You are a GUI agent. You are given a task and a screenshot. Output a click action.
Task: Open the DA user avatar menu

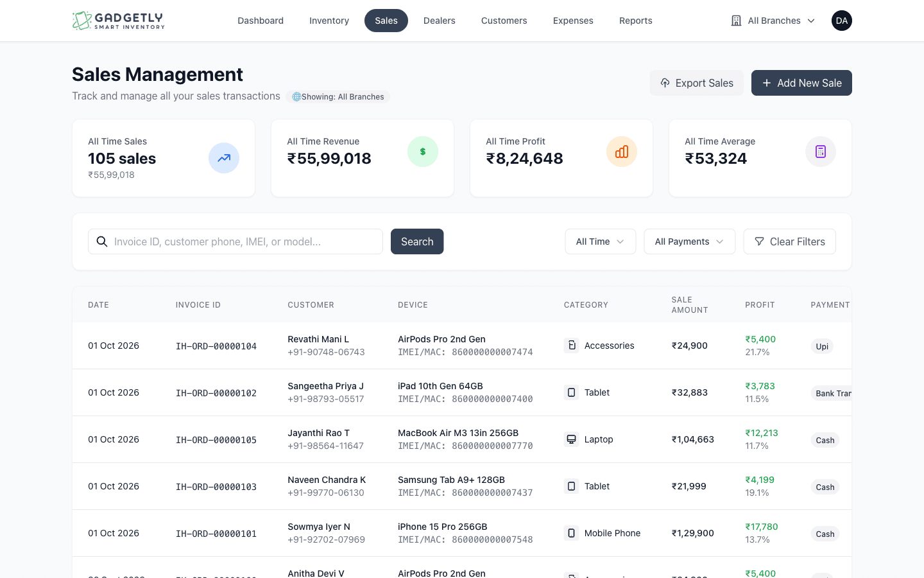pyautogui.click(x=842, y=21)
